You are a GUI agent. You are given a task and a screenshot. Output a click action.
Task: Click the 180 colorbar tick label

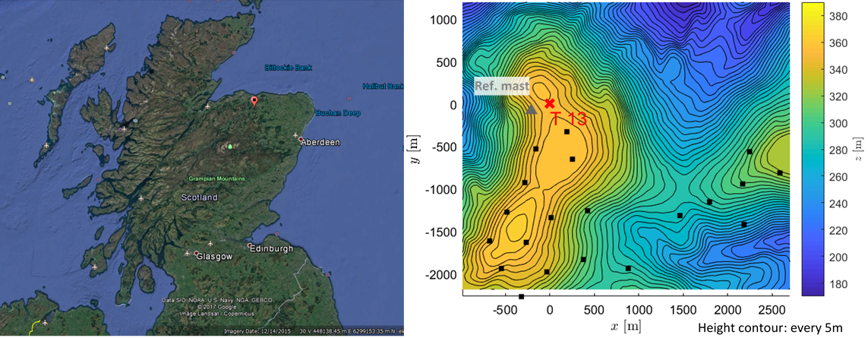click(838, 284)
